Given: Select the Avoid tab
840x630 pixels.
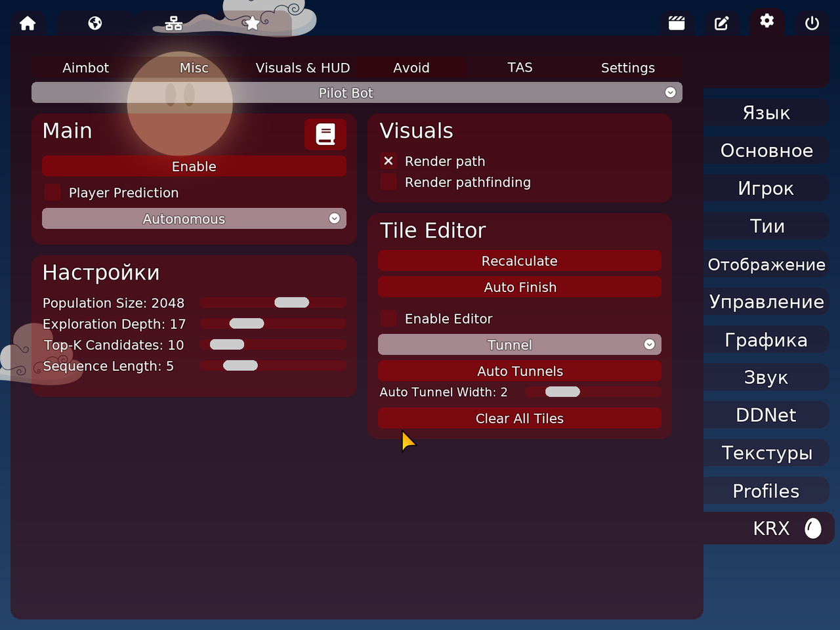Looking at the screenshot, I should pos(411,68).
